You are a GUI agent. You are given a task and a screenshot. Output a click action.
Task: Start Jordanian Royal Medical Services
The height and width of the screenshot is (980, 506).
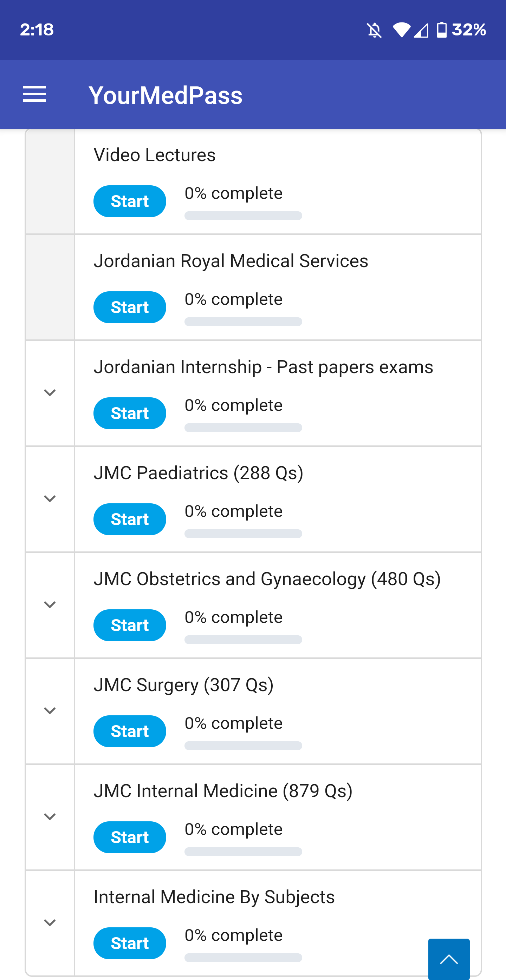pyautogui.click(x=129, y=307)
